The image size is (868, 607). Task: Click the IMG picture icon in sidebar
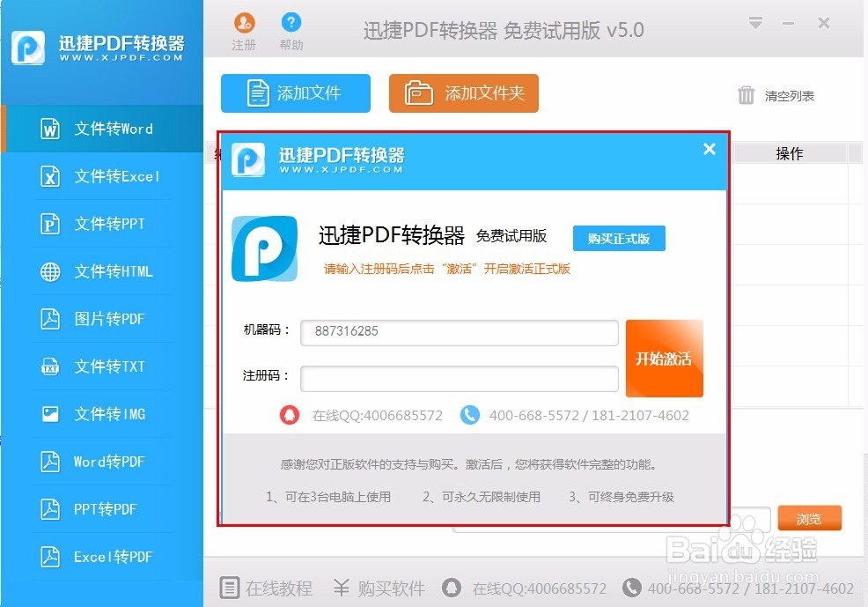coord(50,414)
